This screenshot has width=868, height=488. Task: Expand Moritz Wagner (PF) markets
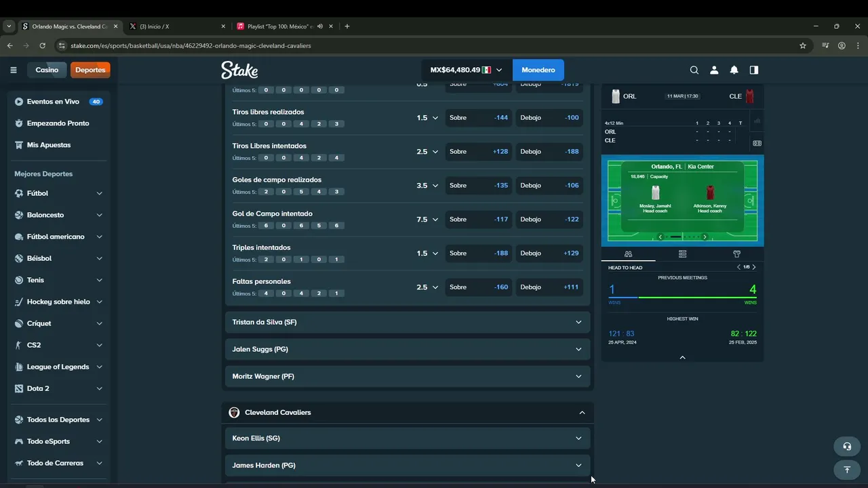click(x=408, y=376)
